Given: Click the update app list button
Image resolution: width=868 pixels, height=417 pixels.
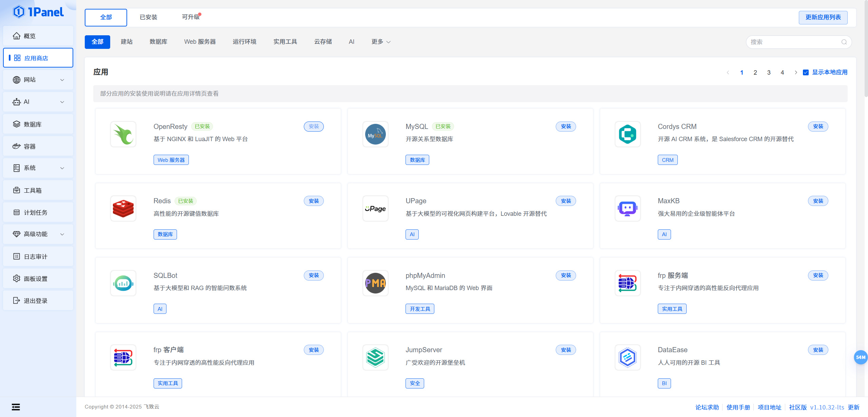Looking at the screenshot, I should [x=823, y=17].
